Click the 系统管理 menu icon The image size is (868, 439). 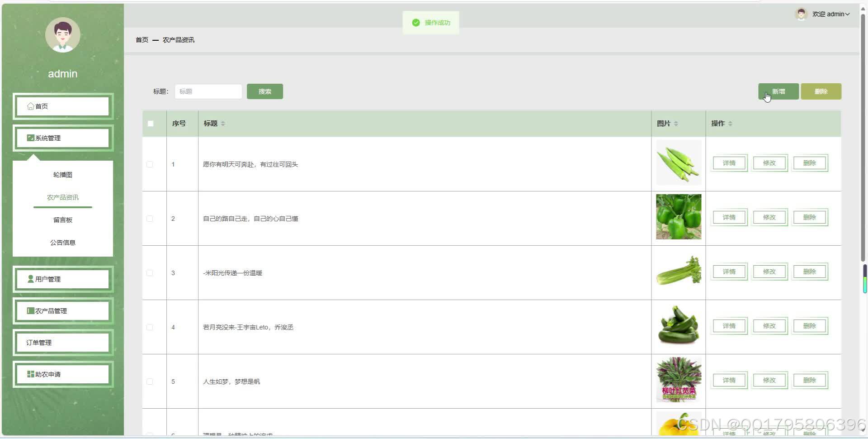pyautogui.click(x=30, y=138)
